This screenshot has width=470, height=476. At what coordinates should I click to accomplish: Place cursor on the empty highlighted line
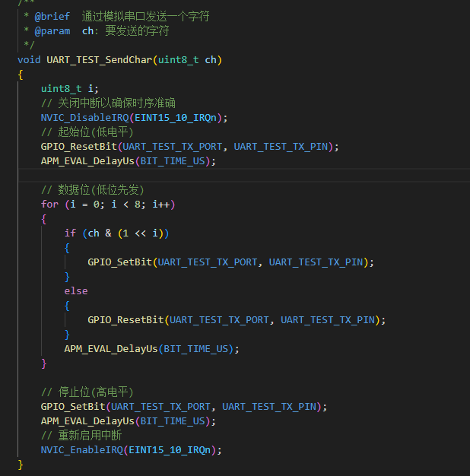[x=243, y=175]
